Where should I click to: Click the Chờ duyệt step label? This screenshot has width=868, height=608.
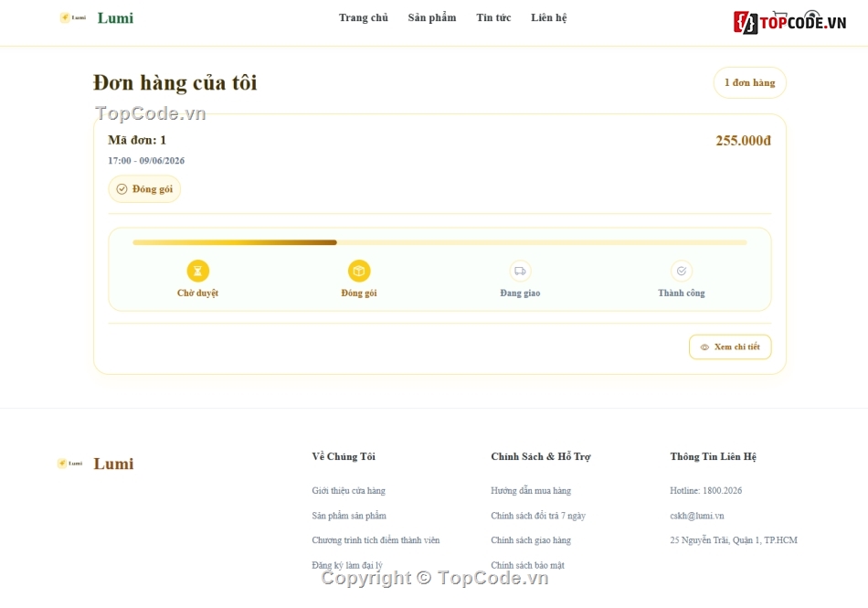pyautogui.click(x=197, y=293)
